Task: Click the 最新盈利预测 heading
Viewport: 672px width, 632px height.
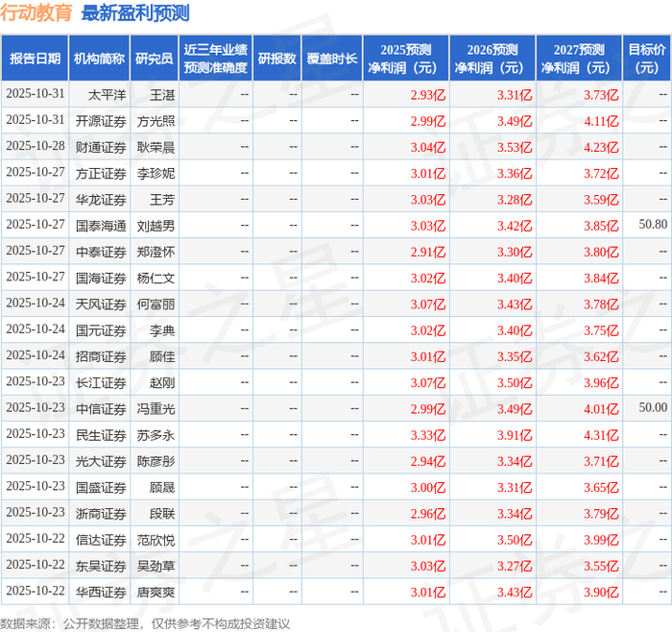Action: coord(135,12)
